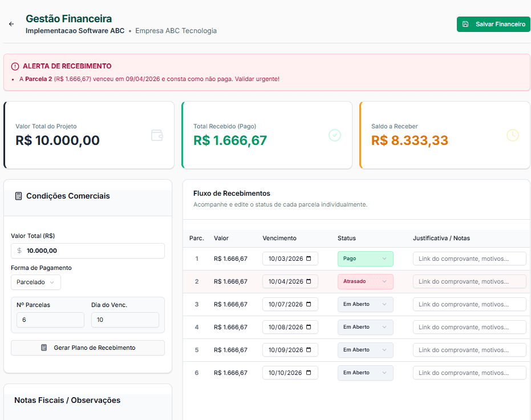Open the Forma de Pagamento Parcelado dropdown
The width and height of the screenshot is (531, 420).
[x=36, y=282]
